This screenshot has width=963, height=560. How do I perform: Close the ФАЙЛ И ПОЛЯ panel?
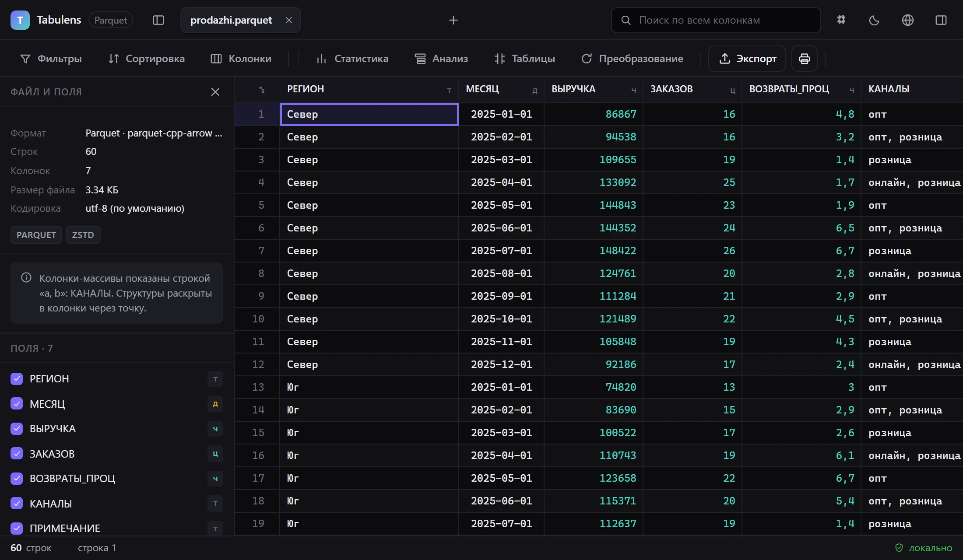click(215, 92)
